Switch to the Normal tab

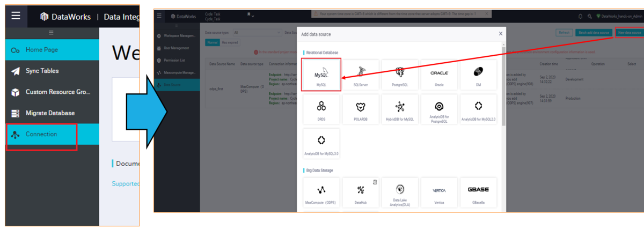(x=212, y=42)
